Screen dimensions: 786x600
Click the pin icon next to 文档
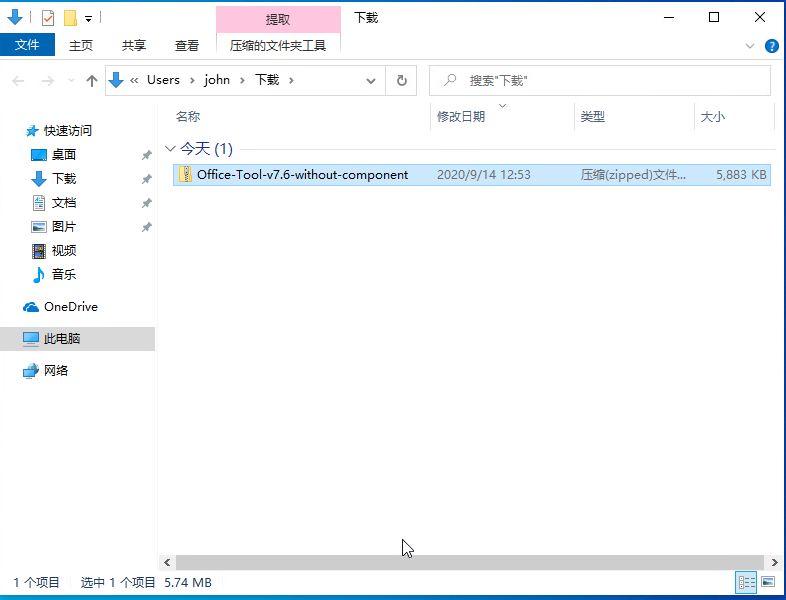[x=146, y=203]
